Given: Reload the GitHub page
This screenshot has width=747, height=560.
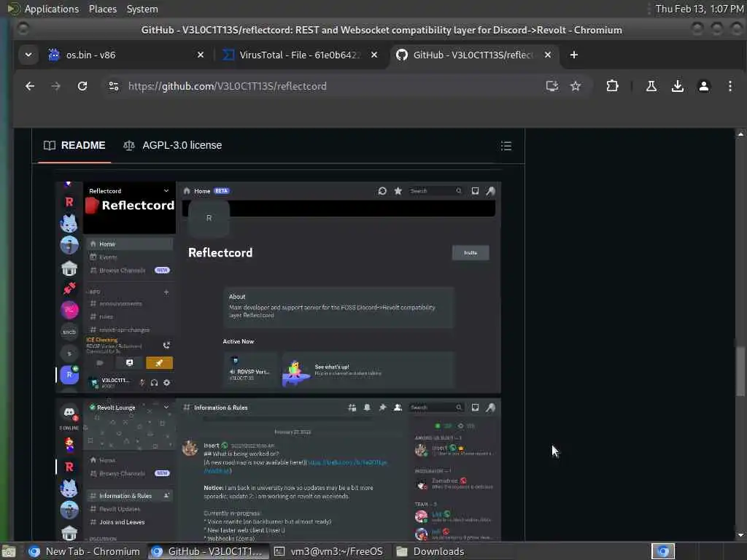Looking at the screenshot, I should [82, 86].
